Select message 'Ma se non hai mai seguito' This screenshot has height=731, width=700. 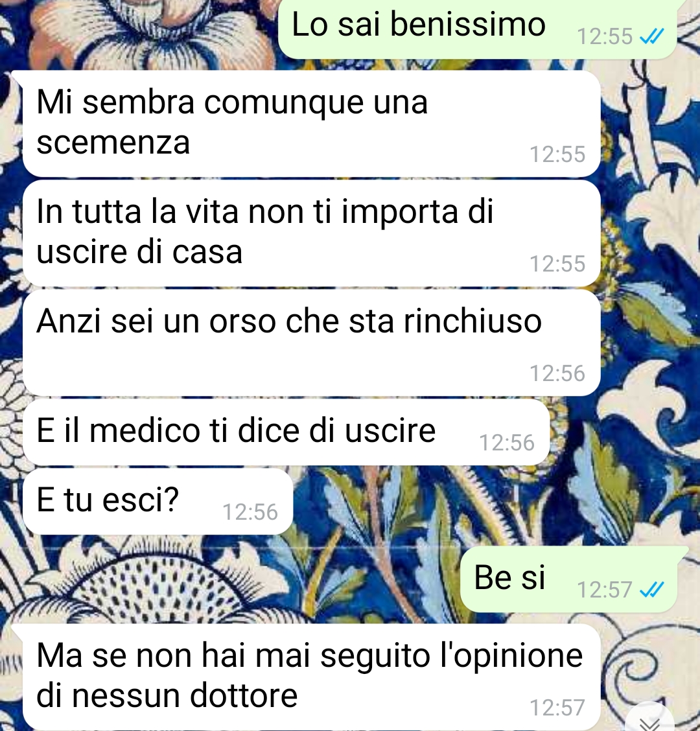point(312,677)
